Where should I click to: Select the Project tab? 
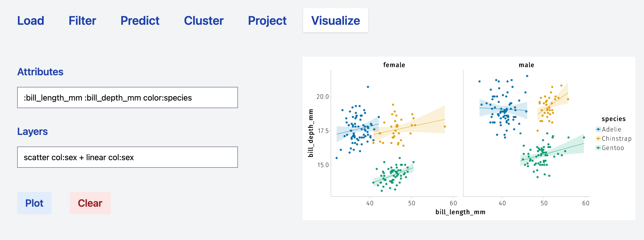click(x=267, y=20)
